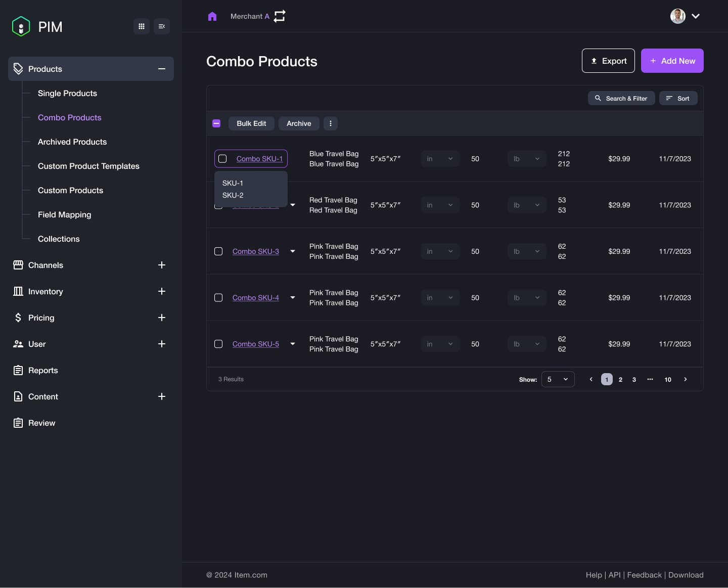Open the user avatar picture
Image resolution: width=728 pixels, height=588 pixels.
pos(678,16)
